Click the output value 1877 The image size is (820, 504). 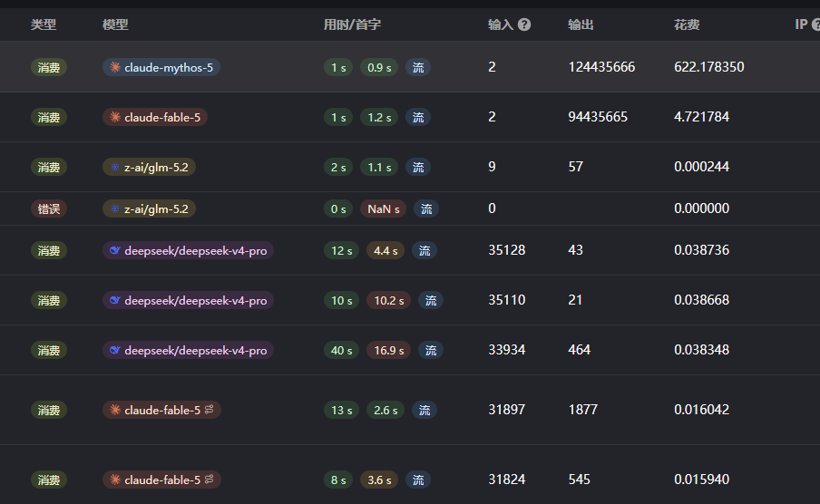[x=582, y=410]
